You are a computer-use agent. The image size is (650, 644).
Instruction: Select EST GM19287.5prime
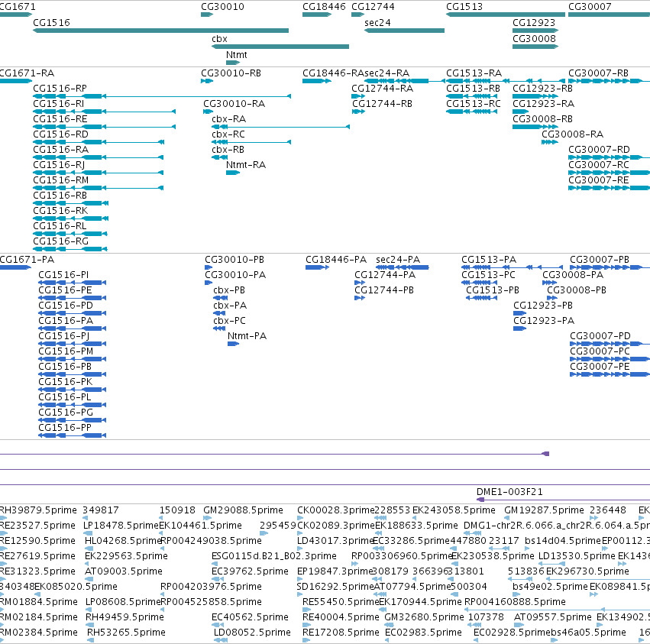pos(544,510)
